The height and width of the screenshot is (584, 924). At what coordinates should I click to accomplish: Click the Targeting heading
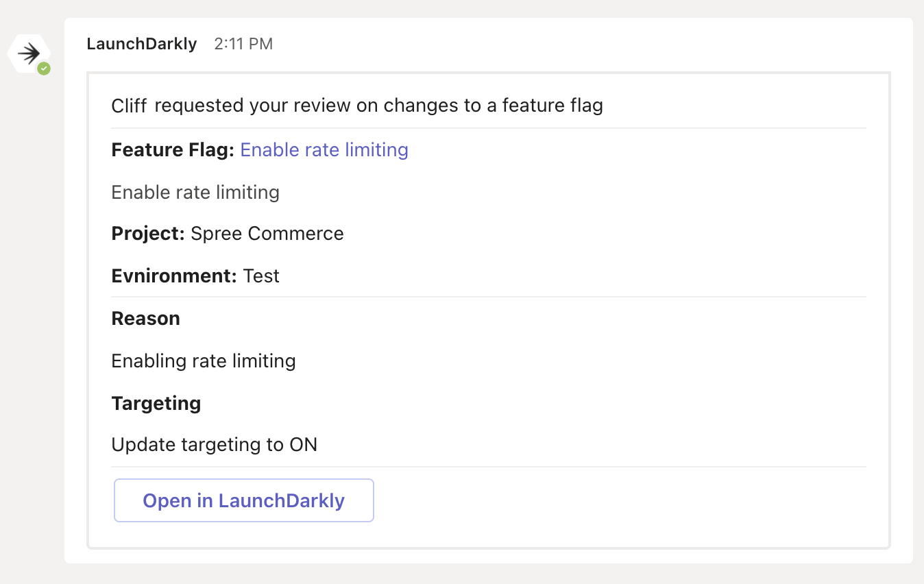coord(156,403)
